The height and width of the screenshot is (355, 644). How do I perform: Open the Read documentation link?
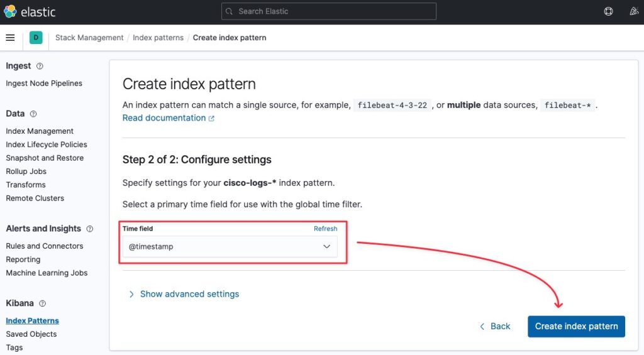pyautogui.click(x=164, y=118)
